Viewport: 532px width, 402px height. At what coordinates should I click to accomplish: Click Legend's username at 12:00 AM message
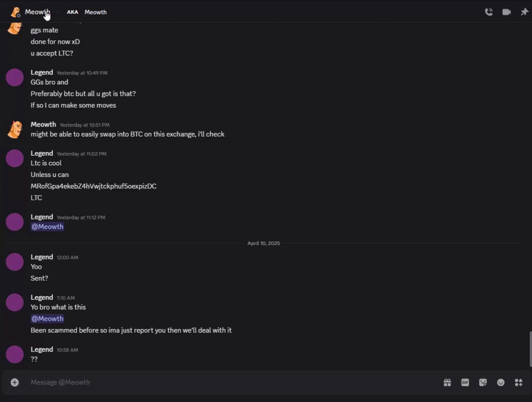tap(41, 257)
